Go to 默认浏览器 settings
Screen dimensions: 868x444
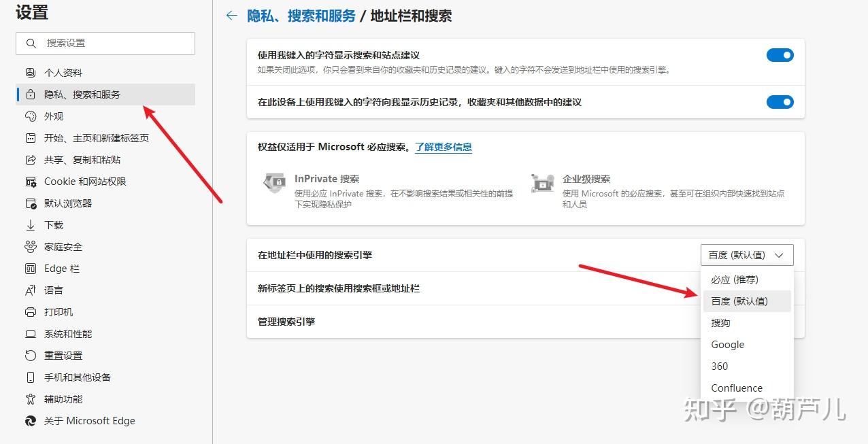point(105,203)
